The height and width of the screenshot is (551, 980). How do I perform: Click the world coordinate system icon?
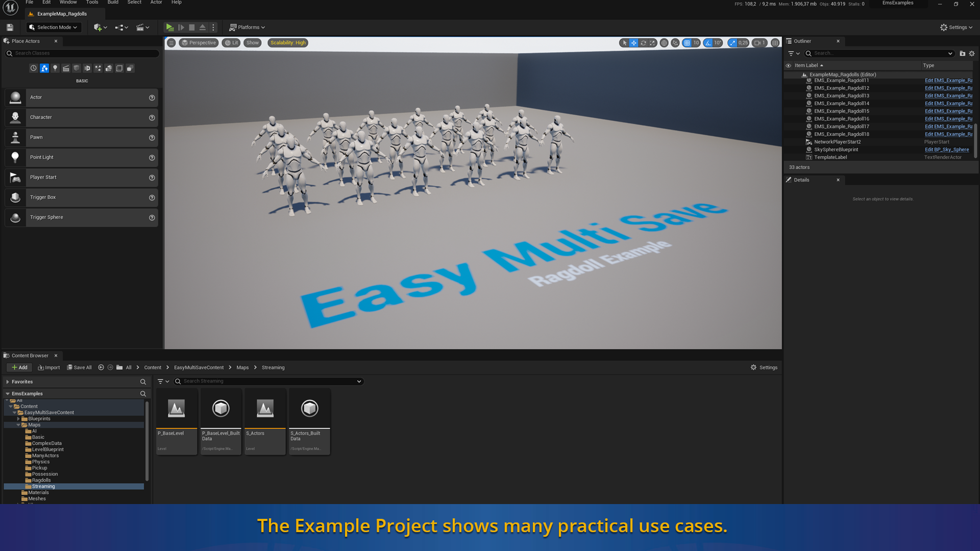click(x=664, y=43)
